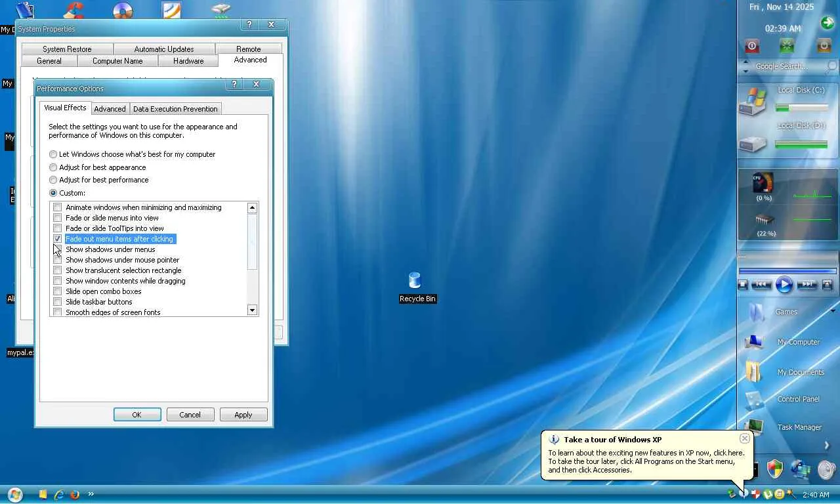Screen dimensions: 840x504
Task: Click the Windows security shield icon in sidebar
Action: (x=775, y=469)
